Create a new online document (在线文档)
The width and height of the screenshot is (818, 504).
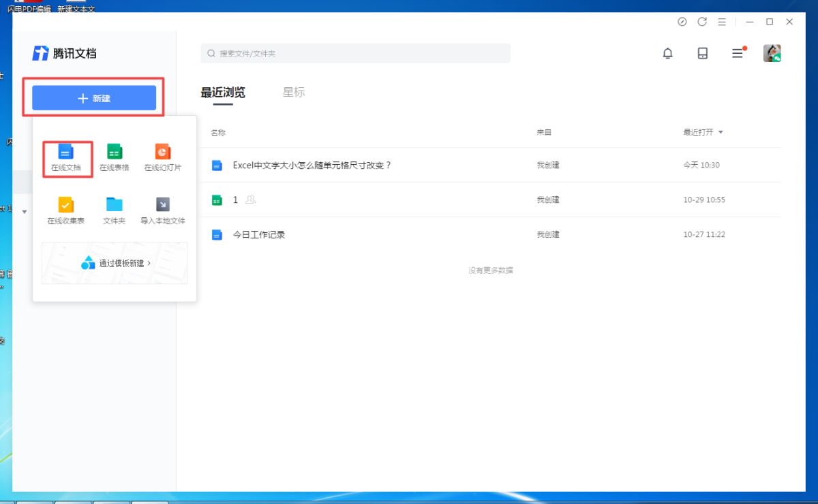(65, 157)
